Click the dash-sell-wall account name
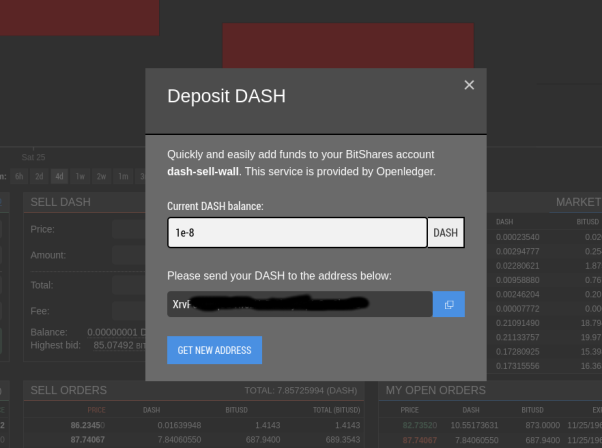602x448 pixels. (x=203, y=171)
